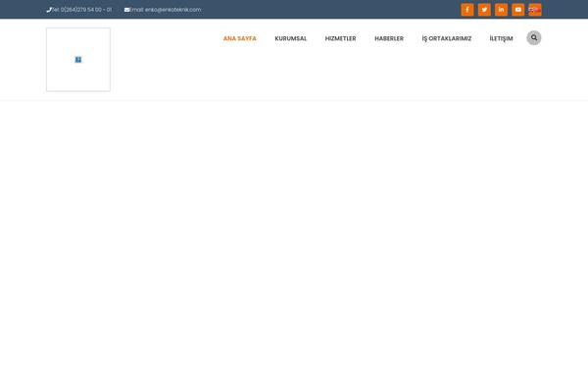Open the LinkedIn social icon
This screenshot has width=588, height=392.
coord(501,10)
